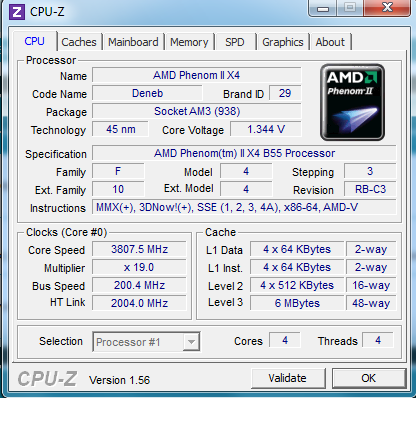Click the Instructions field listing MMX and SSE
Screen dimensions: 416x423
(x=244, y=207)
